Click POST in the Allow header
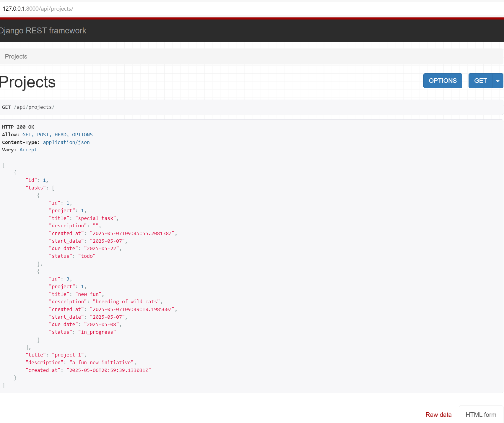 [x=43, y=135]
